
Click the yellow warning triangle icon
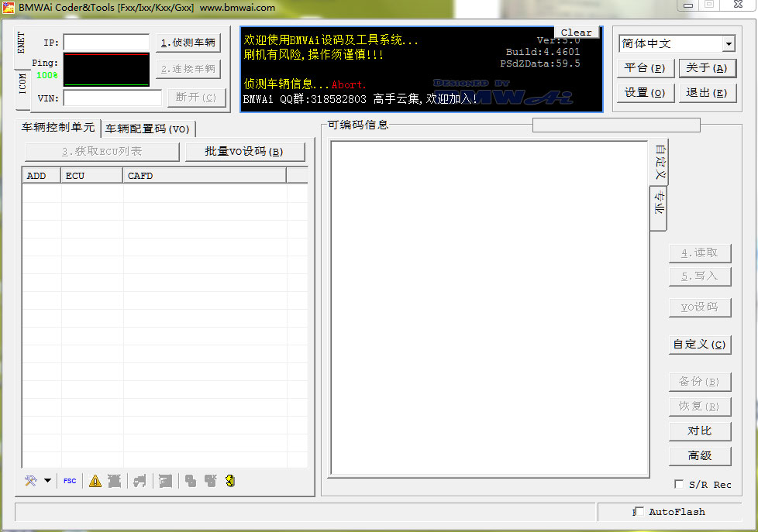click(95, 481)
